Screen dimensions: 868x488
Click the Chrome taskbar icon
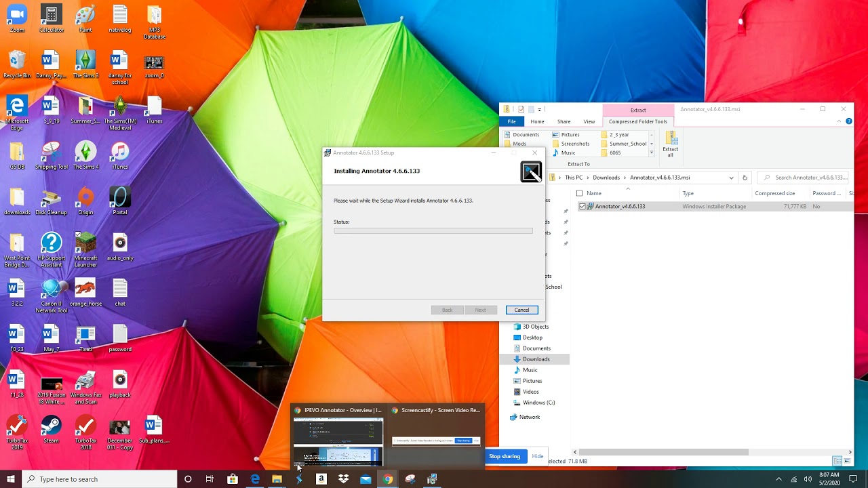click(388, 479)
